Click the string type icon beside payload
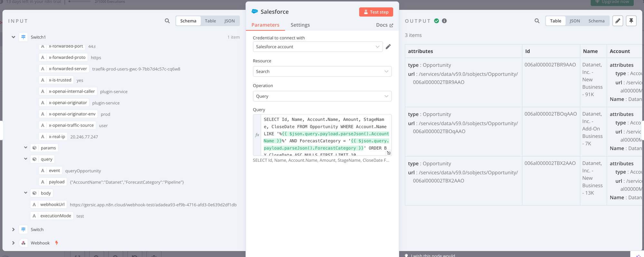 [x=43, y=182]
